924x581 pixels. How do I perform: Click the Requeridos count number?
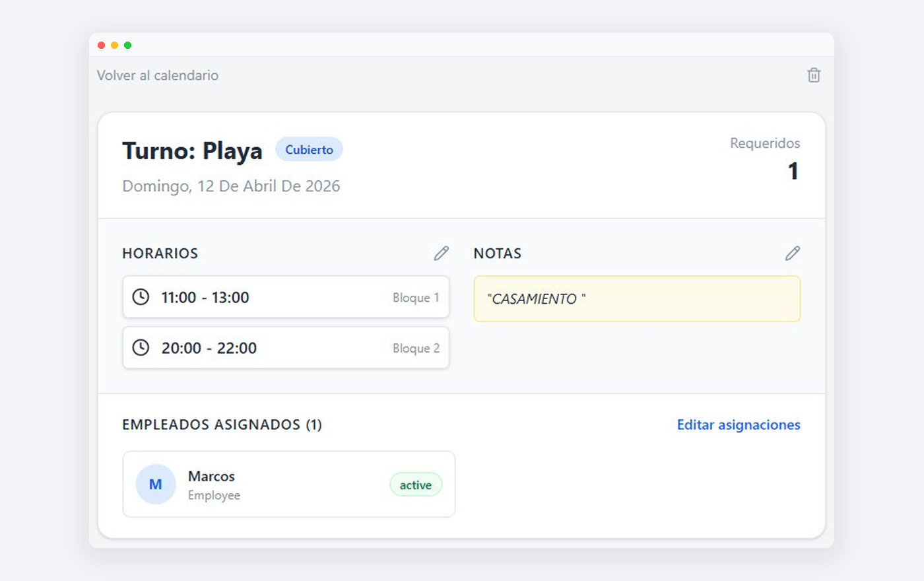pyautogui.click(x=793, y=171)
